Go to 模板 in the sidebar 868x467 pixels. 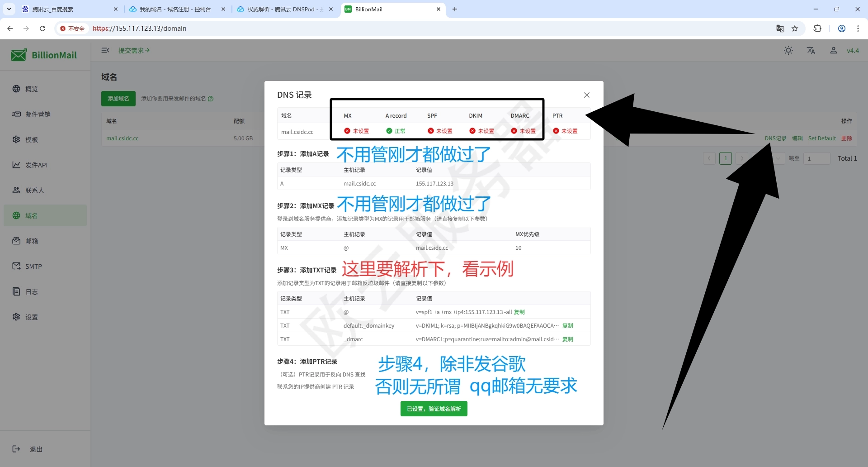click(45, 139)
